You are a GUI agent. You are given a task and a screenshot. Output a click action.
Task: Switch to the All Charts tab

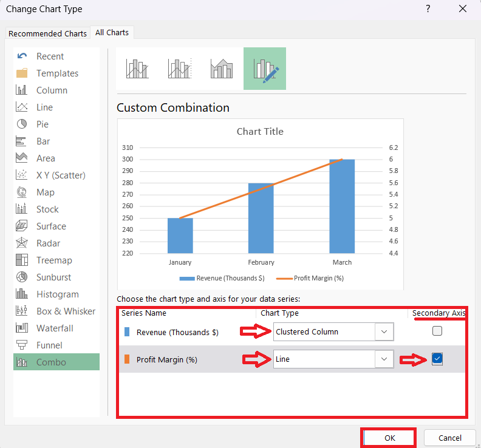(x=112, y=33)
